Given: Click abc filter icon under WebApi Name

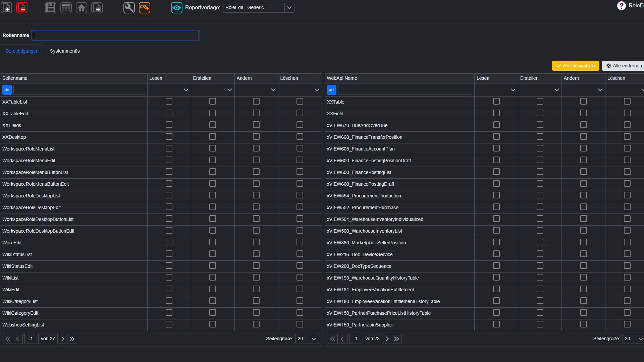Looking at the screenshot, I should 332,90.
